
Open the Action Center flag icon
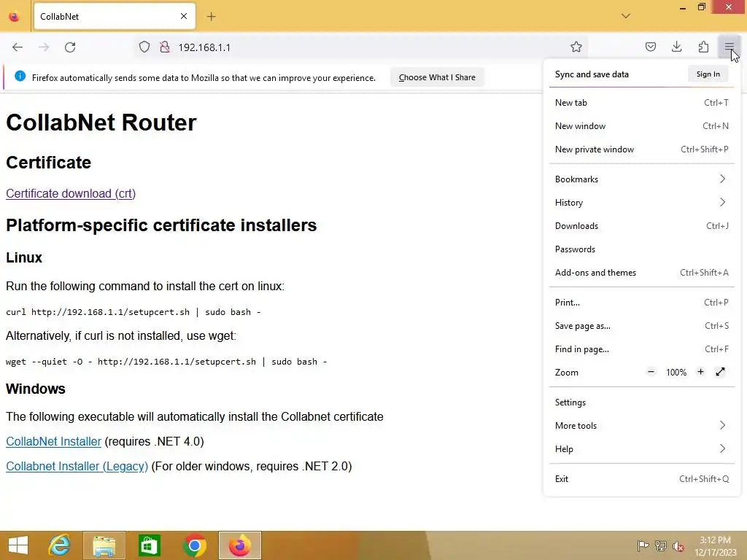(643, 545)
